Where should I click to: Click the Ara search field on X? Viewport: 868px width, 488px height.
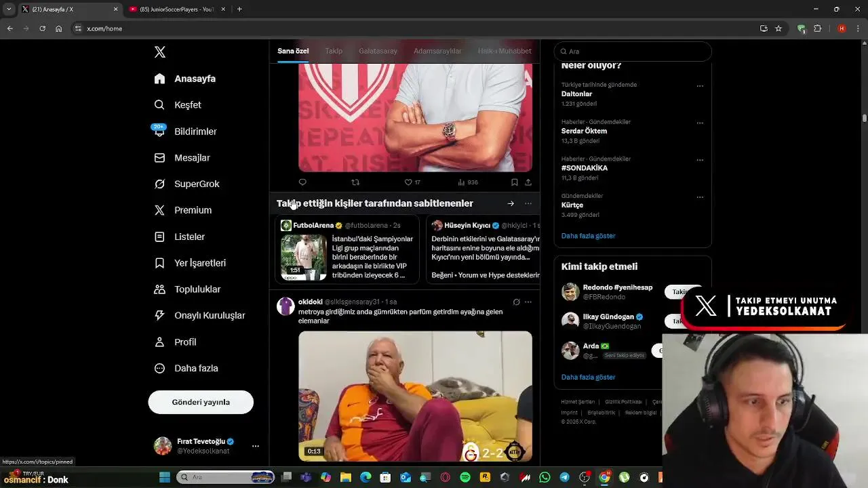pos(633,52)
